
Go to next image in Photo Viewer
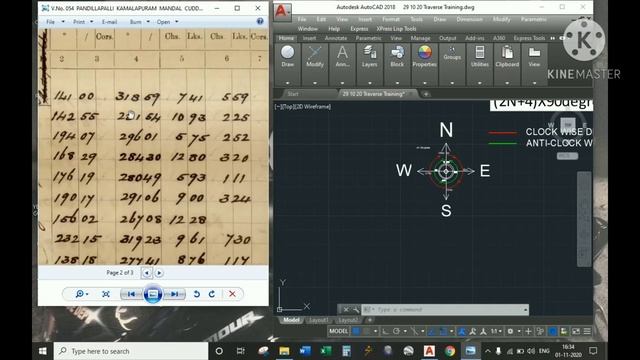175,294
